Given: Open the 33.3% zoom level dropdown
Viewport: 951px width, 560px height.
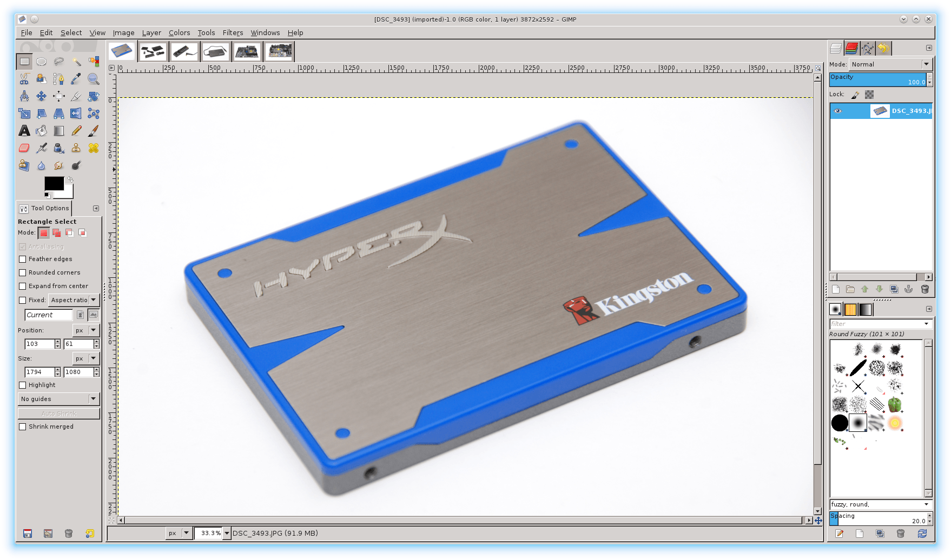Looking at the screenshot, I should pos(227,534).
